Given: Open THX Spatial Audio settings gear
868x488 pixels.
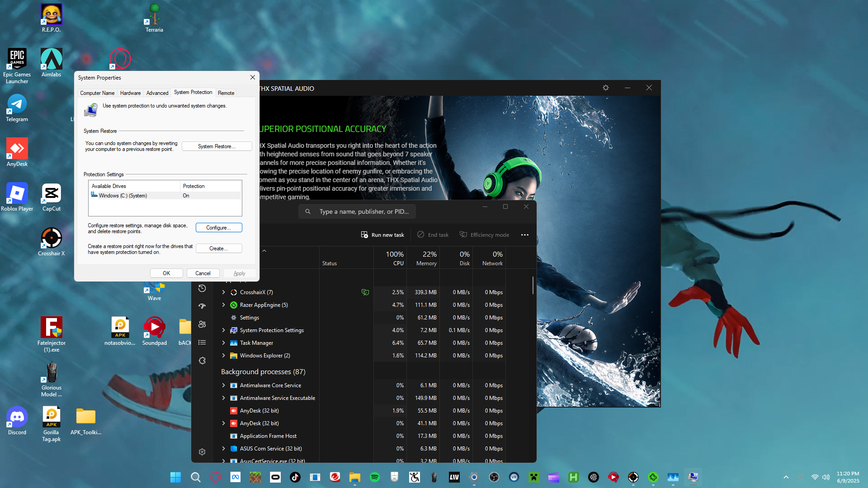Looking at the screenshot, I should [x=606, y=88].
